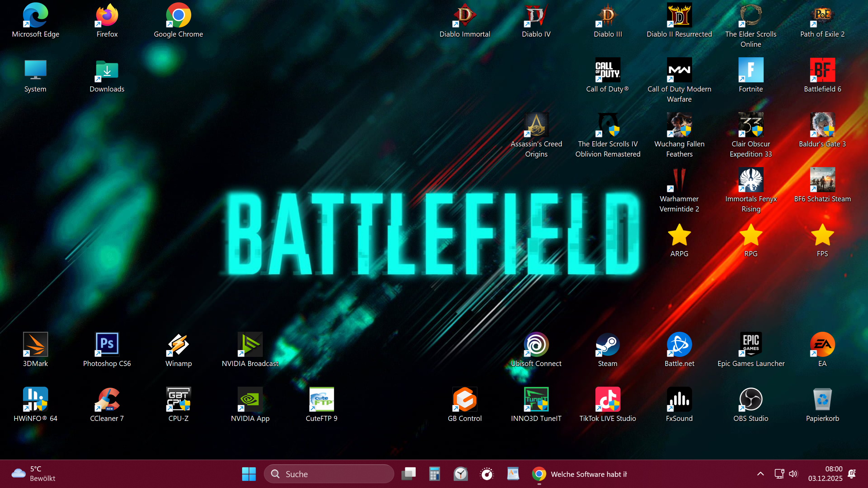Open the volume control in the taskbar
868x488 pixels.
pos(793,474)
